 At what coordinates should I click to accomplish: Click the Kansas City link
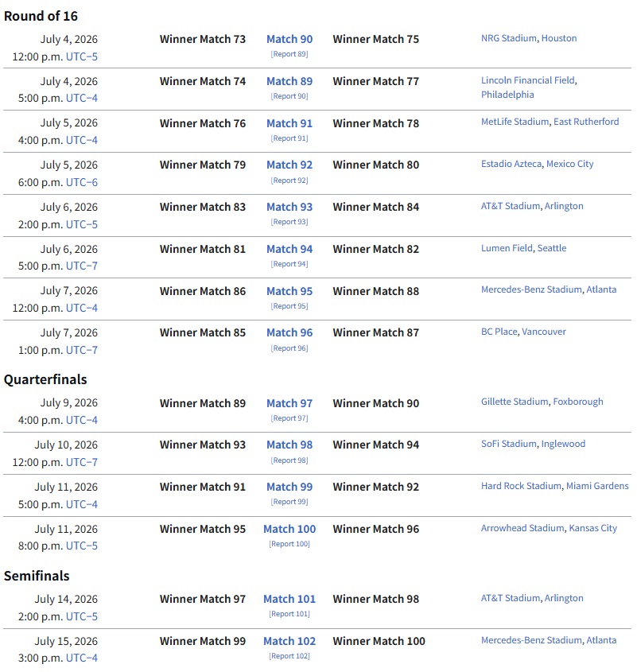coord(592,528)
